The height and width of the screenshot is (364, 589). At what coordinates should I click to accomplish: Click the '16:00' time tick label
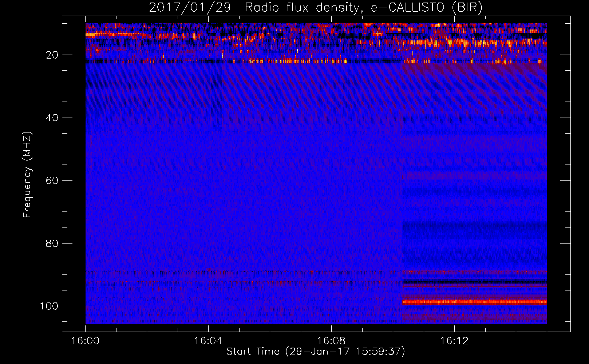85,341
